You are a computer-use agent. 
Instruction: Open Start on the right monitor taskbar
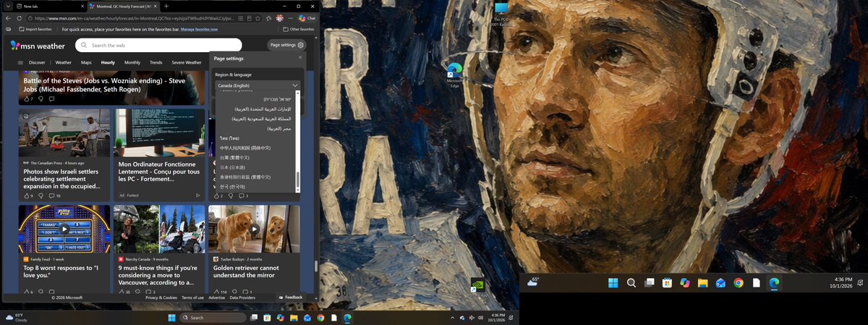point(613,282)
